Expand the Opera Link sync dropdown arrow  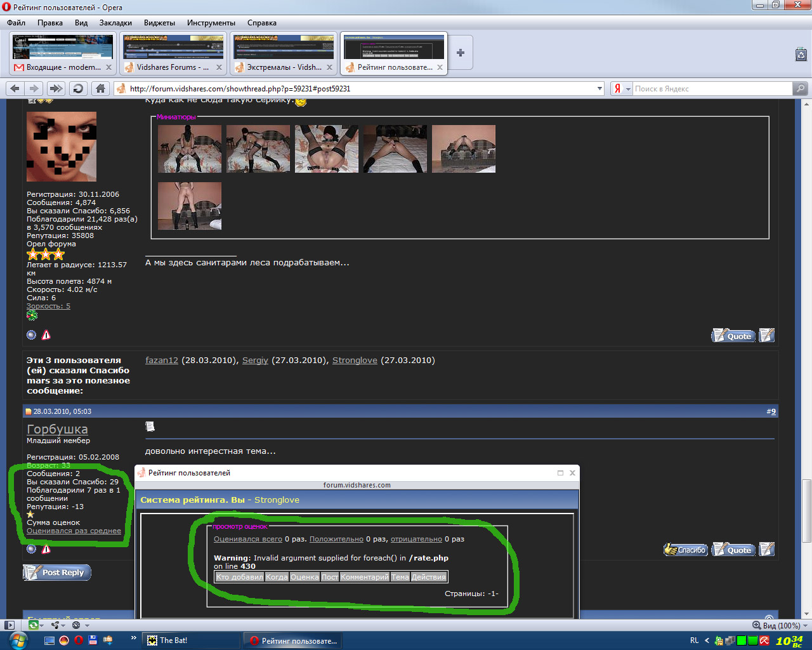(x=41, y=625)
